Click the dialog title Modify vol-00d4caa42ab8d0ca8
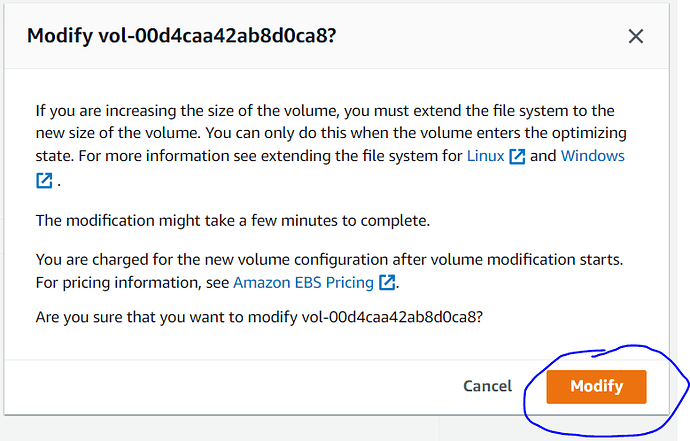Screen dimensions: 690x441 [x=182, y=36]
